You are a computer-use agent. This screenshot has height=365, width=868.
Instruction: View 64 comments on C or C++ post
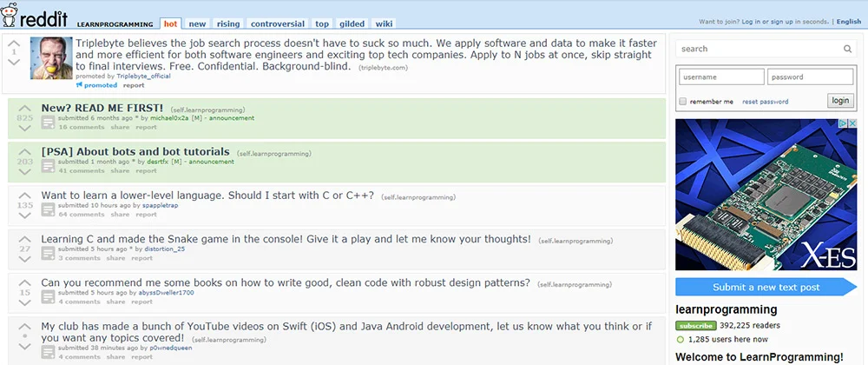[82, 215]
